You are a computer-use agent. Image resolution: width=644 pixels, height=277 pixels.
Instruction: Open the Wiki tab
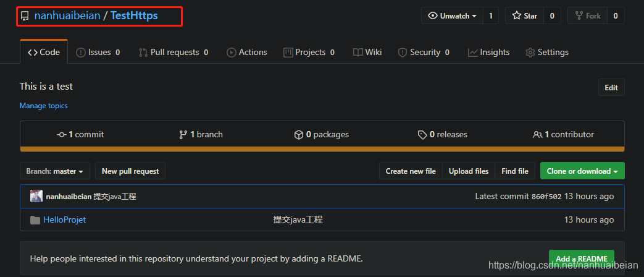click(x=367, y=52)
